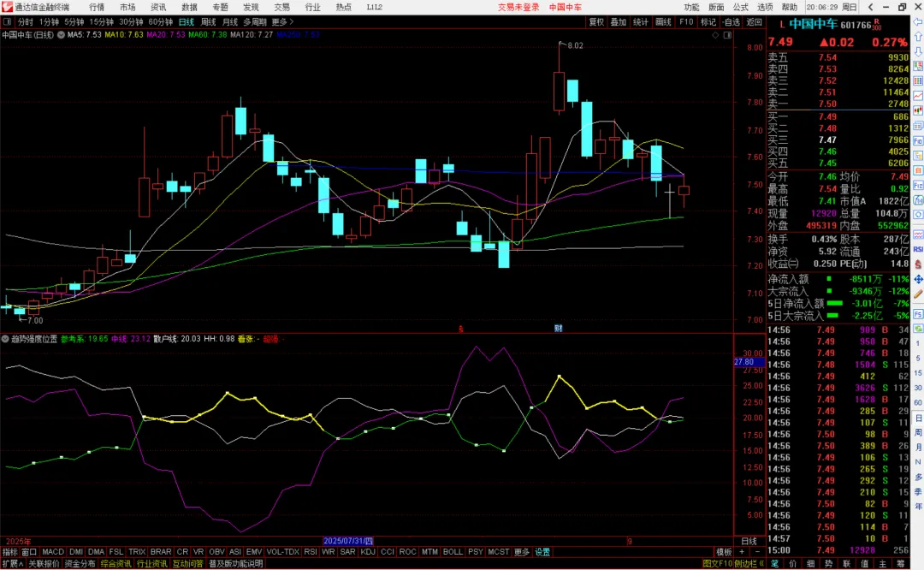This screenshot has height=570, width=924.
Task: Switch to 5-minute period in right sidebar
Action: point(918,359)
